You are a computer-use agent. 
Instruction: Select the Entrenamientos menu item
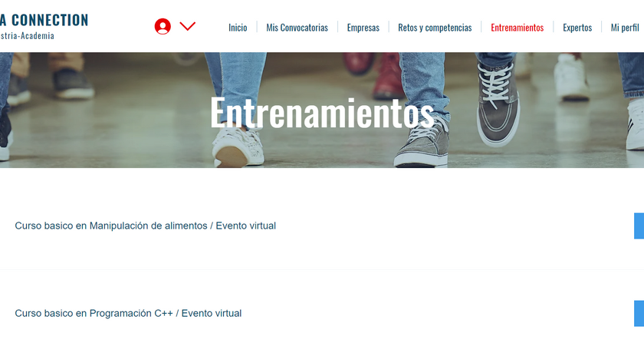point(517,28)
